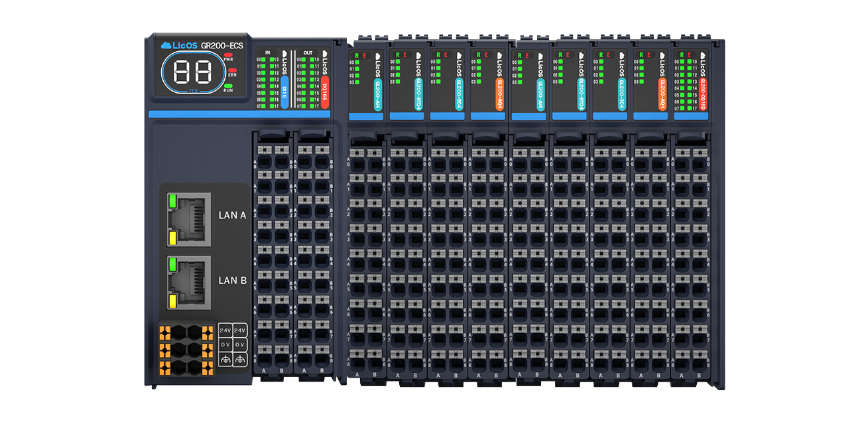Click the left ground symbol on power label
This screenshot has width=868, height=430.
tap(225, 360)
